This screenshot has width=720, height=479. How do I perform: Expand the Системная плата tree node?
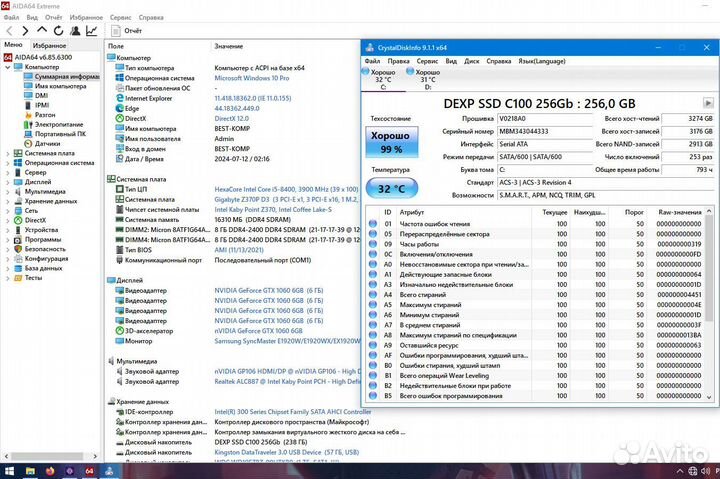click(x=7, y=153)
